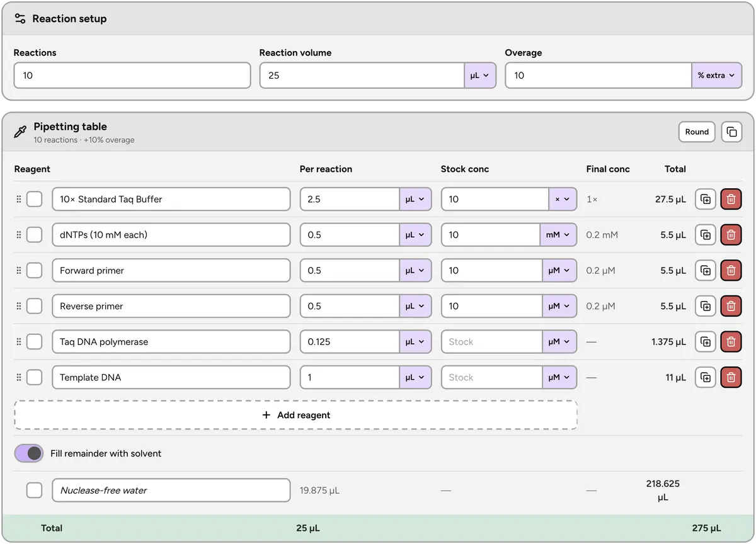The width and height of the screenshot is (756, 544).
Task: Open Reverse primer stock conc µM dropdown
Action: 559,306
